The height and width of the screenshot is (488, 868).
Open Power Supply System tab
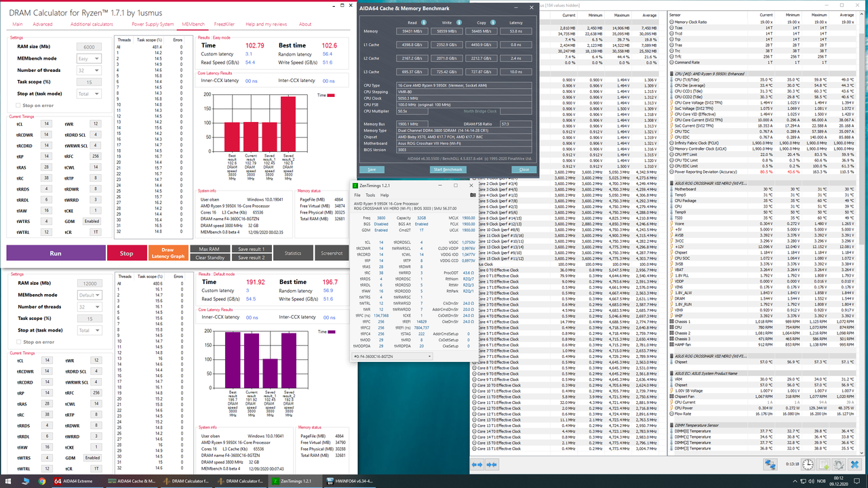click(x=153, y=24)
